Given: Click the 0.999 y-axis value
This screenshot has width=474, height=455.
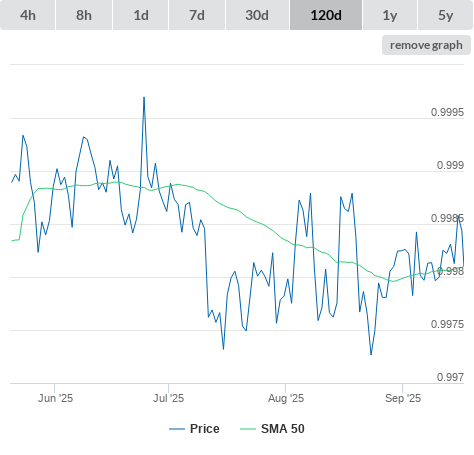Looking at the screenshot, I should [450, 165].
